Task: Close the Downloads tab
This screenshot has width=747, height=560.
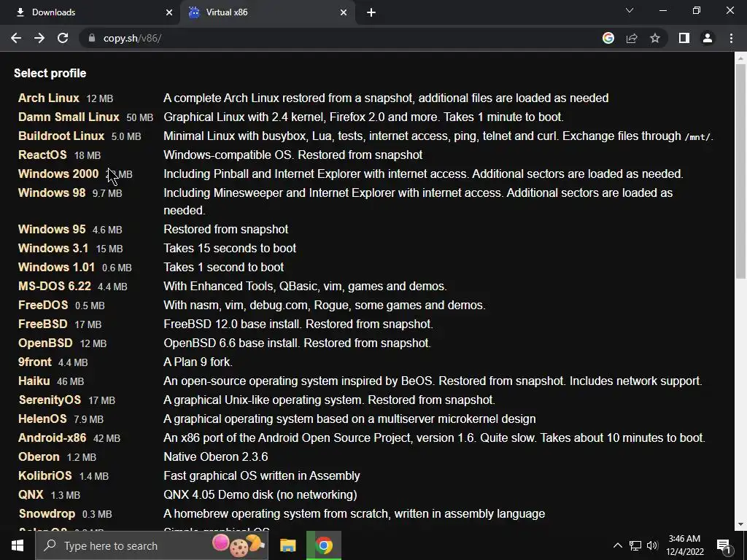Action: 169,12
